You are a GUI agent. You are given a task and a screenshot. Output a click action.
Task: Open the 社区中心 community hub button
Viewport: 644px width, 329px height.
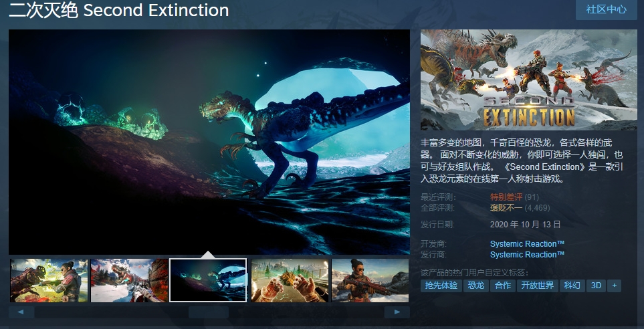click(x=606, y=10)
